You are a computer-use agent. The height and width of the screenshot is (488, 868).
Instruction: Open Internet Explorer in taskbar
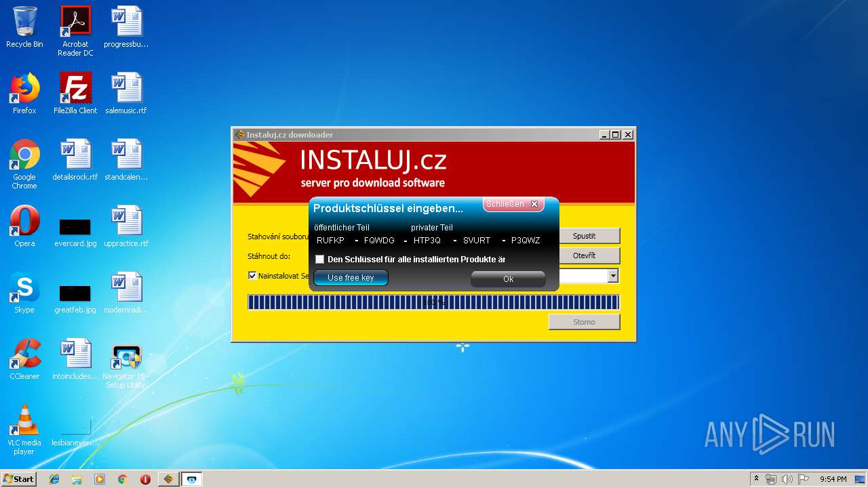coord(54,479)
